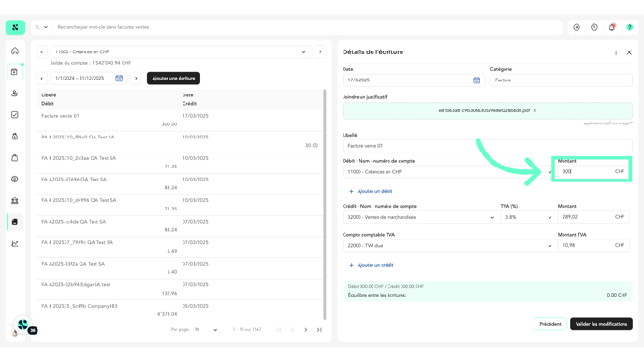Image resolution: width=644 pixels, height=362 pixels.
Task: Open the contacts icon in sidebar
Action: point(15,94)
